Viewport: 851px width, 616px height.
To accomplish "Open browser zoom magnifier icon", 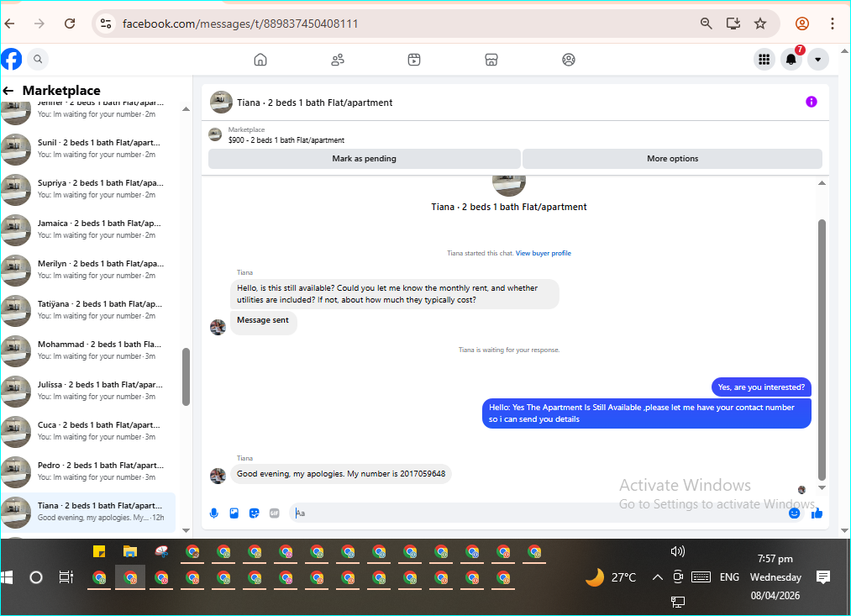I will click(x=707, y=24).
